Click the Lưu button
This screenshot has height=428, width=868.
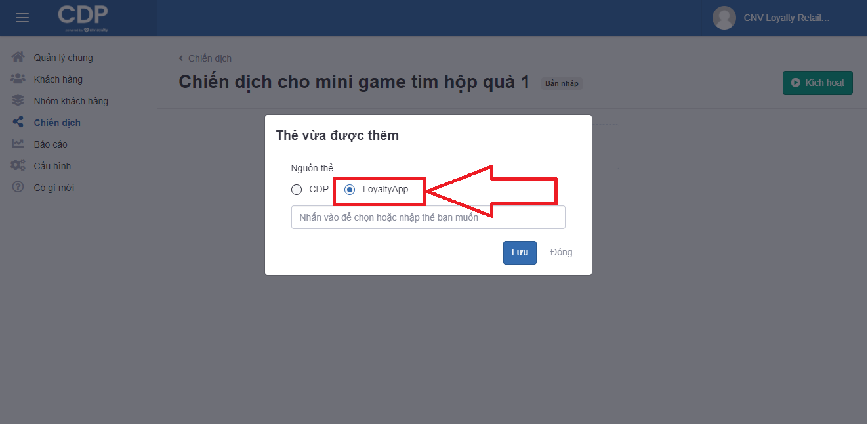(520, 253)
